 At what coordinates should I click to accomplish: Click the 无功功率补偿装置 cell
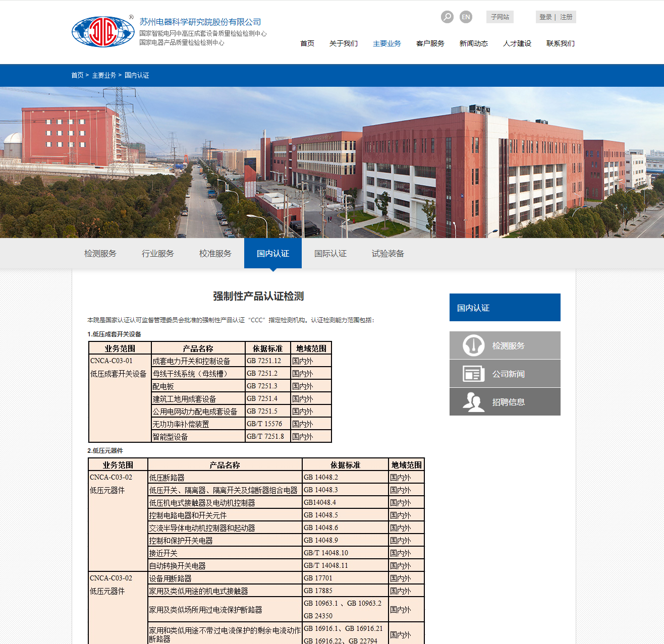[198, 424]
